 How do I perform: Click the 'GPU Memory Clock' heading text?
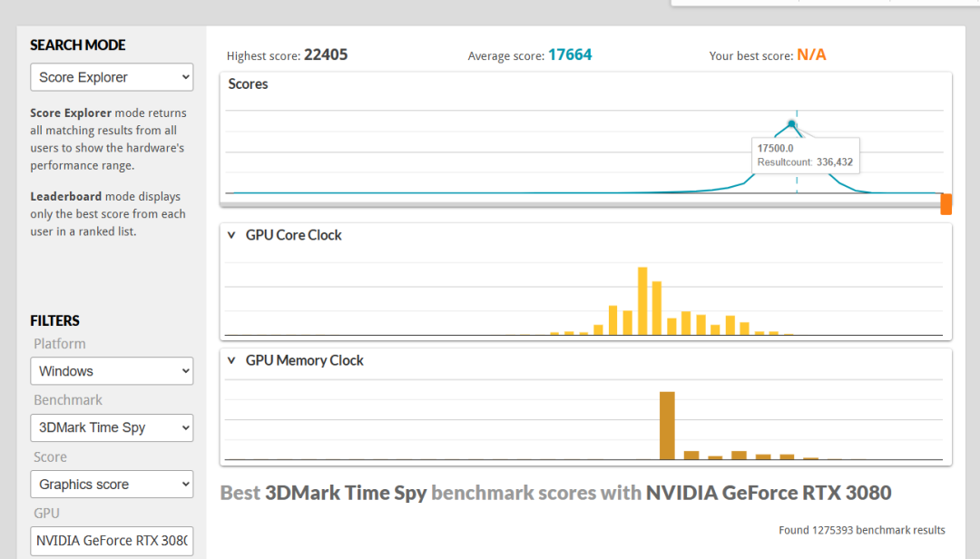304,360
